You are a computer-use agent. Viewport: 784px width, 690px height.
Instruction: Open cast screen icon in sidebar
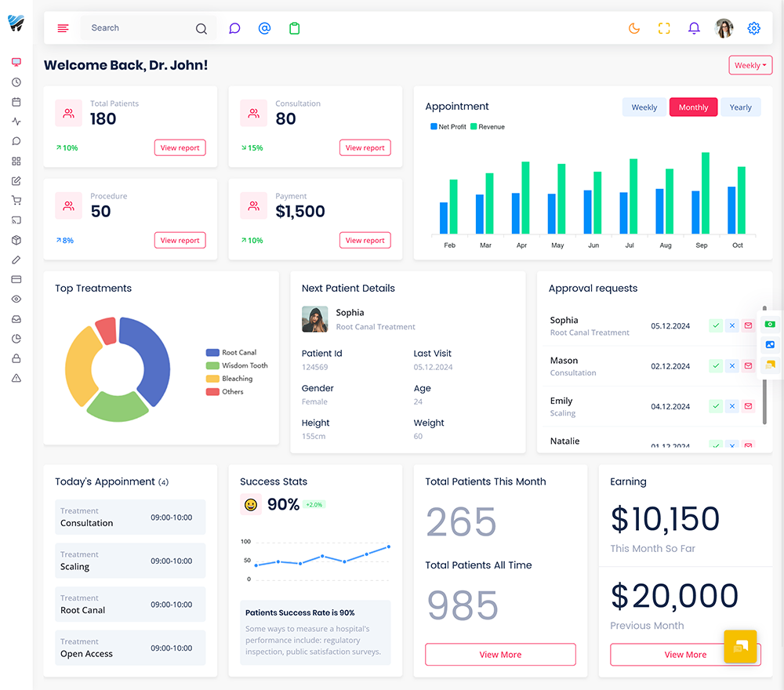16,220
